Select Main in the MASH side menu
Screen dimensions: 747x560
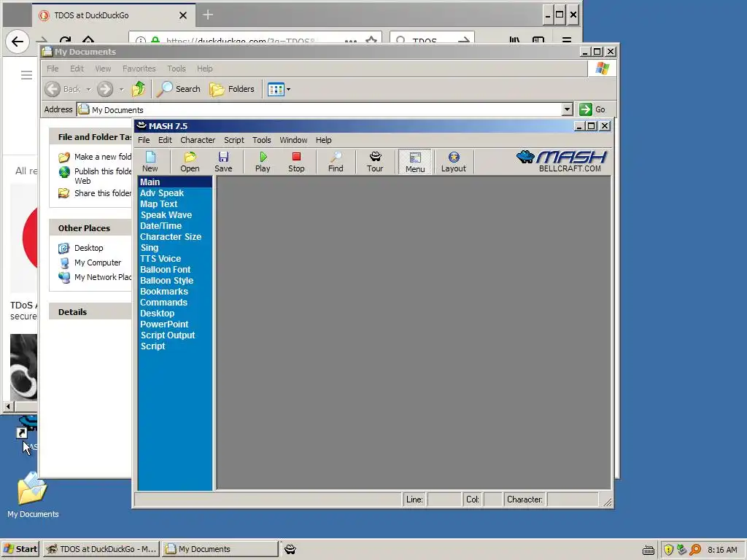click(175, 182)
